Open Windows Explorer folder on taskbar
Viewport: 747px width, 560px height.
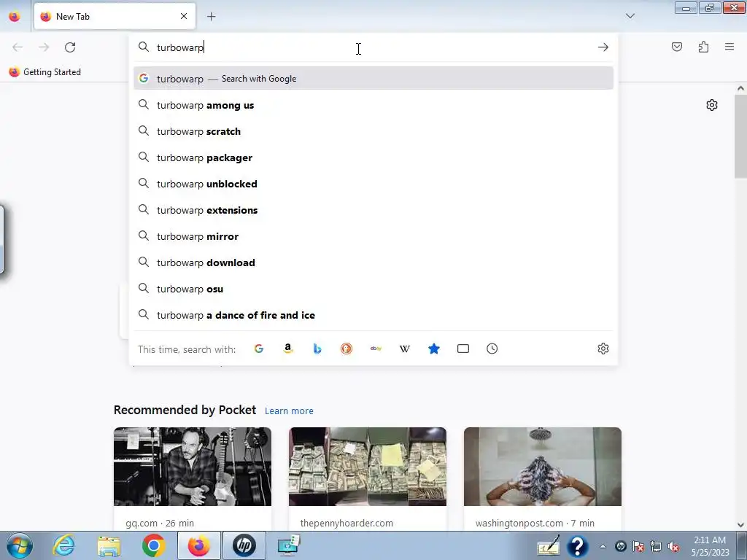(109, 545)
